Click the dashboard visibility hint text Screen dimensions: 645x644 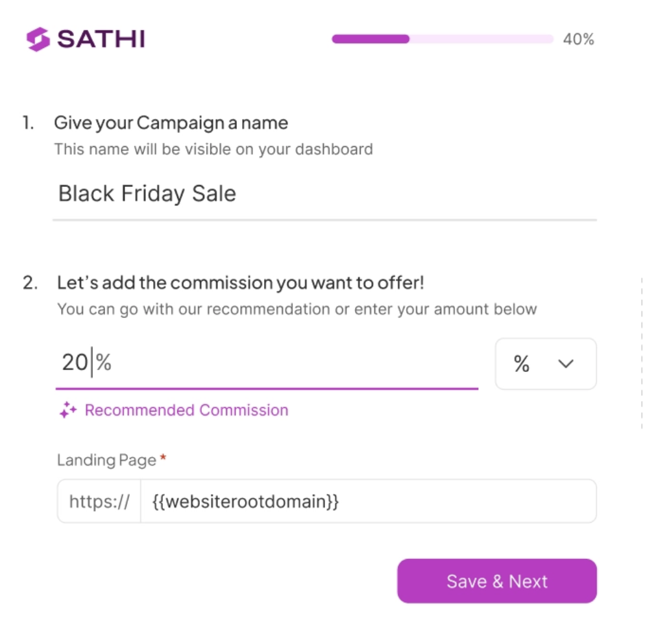(x=213, y=149)
